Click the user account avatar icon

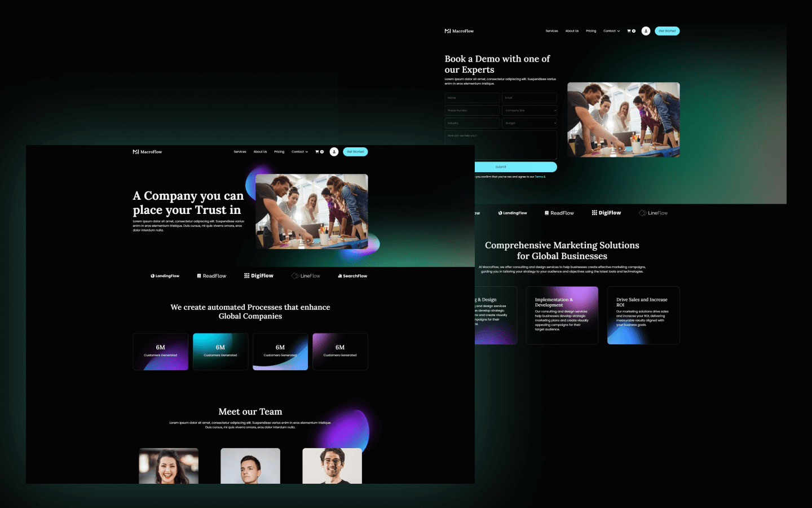click(333, 151)
